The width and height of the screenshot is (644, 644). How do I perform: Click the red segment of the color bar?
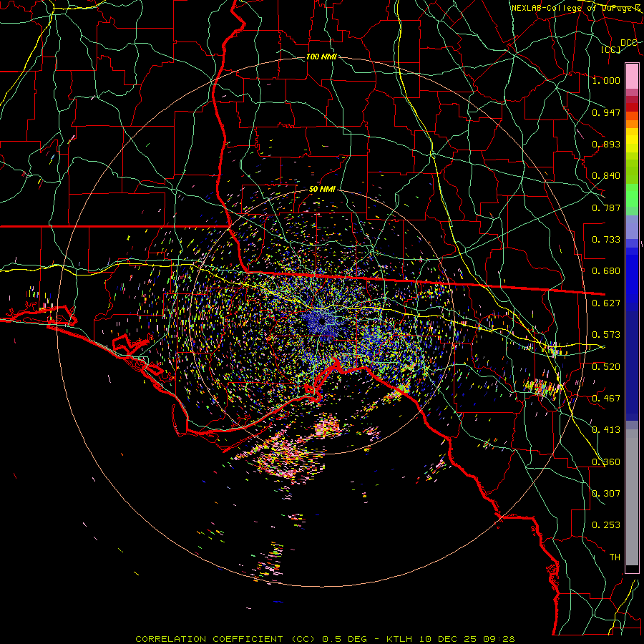coord(632,107)
